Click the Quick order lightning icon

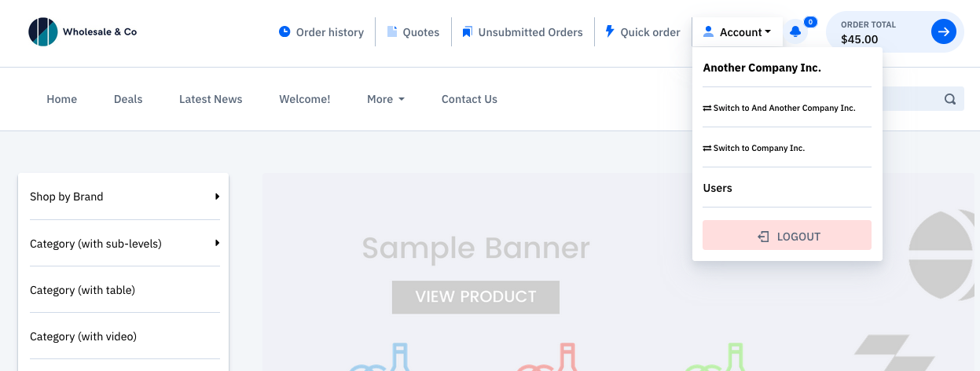pyautogui.click(x=609, y=32)
